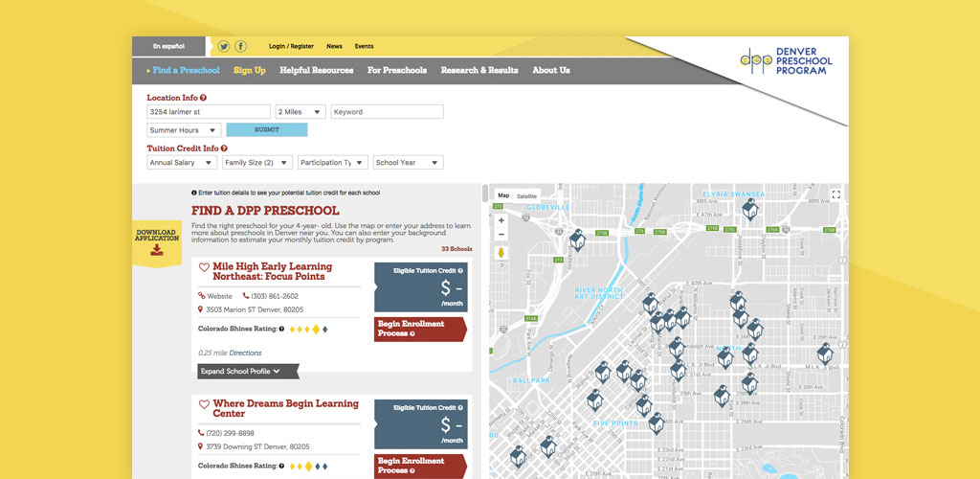Open Helpful Resources menu
The image size is (980, 479).
(316, 71)
